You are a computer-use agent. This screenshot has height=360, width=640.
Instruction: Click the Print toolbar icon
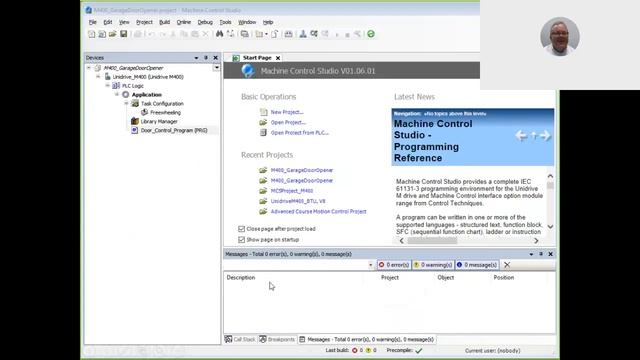138,34
